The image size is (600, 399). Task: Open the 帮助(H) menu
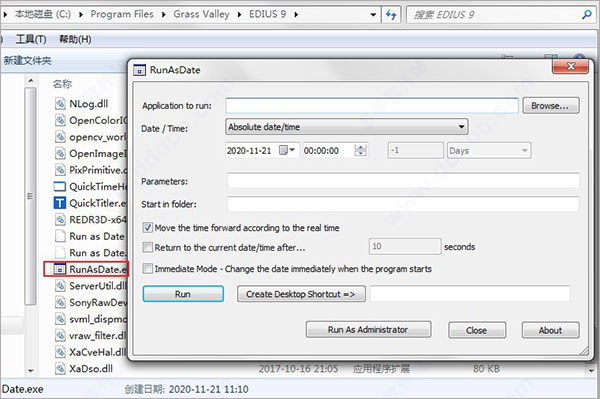point(75,39)
